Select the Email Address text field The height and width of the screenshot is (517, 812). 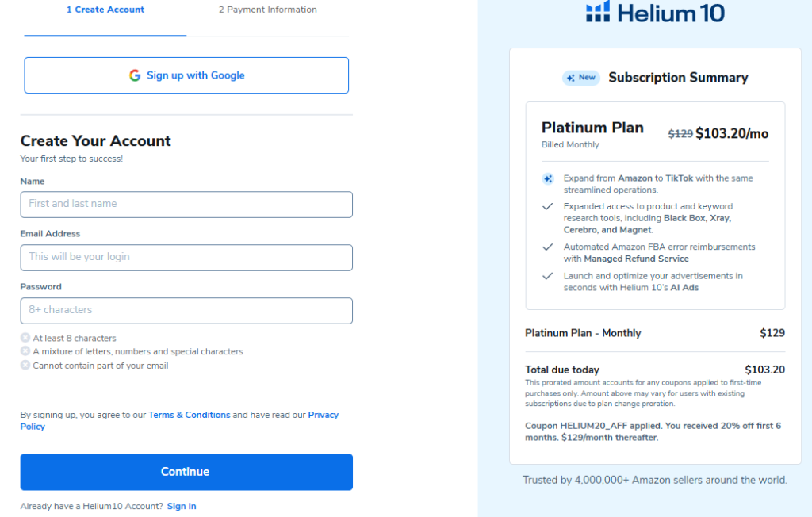[x=186, y=257]
